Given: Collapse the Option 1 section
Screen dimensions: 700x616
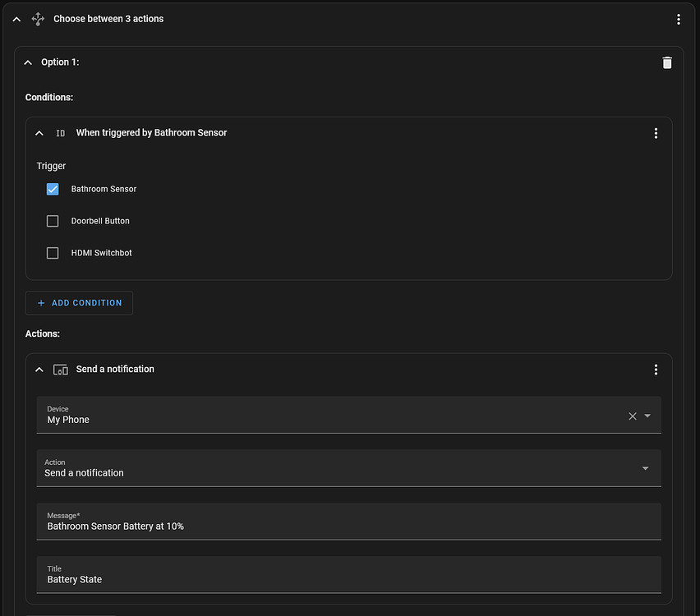Looking at the screenshot, I should 28,62.
